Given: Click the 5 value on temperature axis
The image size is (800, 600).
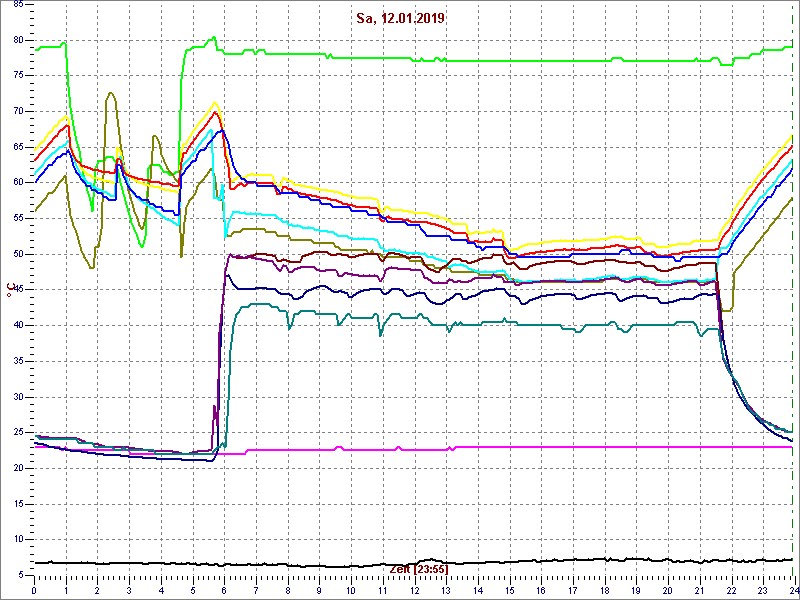Looking at the screenshot, I should pos(19,575).
